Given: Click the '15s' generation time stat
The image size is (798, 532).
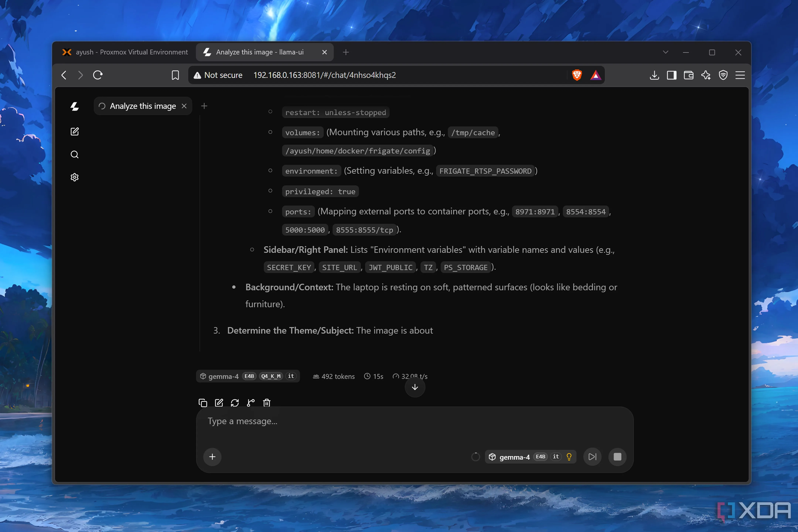Looking at the screenshot, I should (374, 376).
